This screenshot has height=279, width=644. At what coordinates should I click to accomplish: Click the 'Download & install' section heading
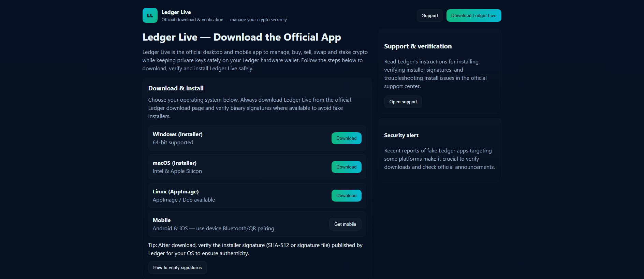tap(176, 88)
